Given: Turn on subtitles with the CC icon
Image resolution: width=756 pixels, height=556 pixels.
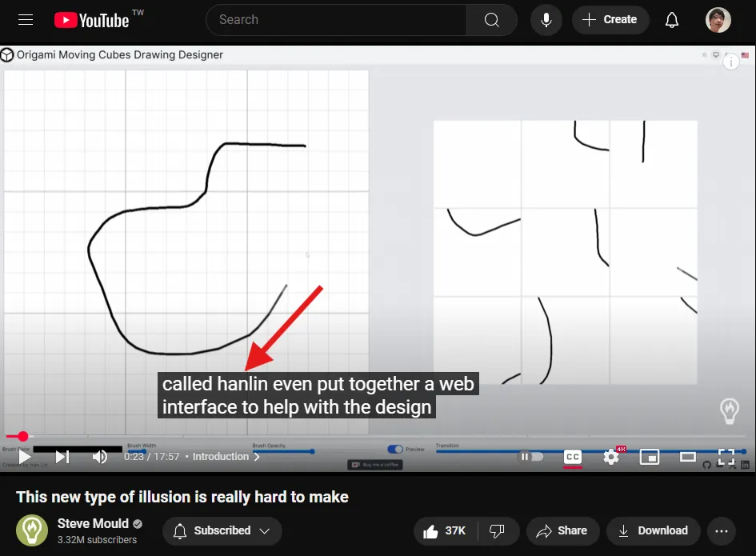Looking at the screenshot, I should click(572, 457).
